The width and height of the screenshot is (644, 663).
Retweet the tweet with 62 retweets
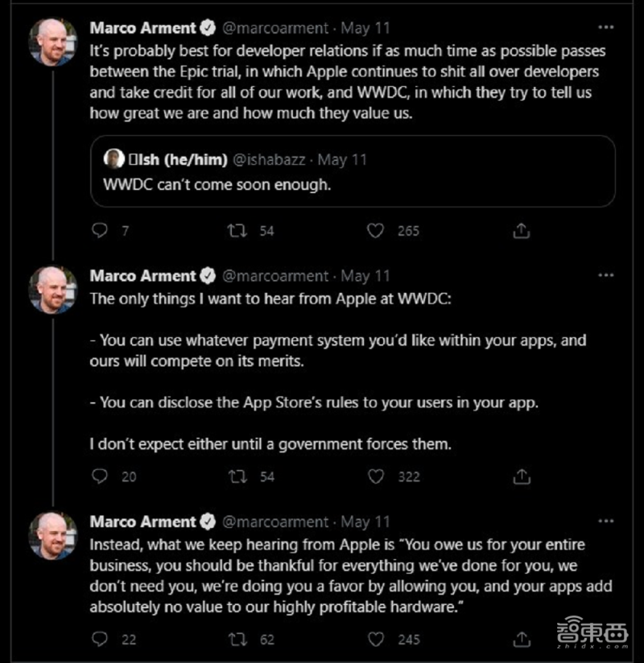pos(237,640)
